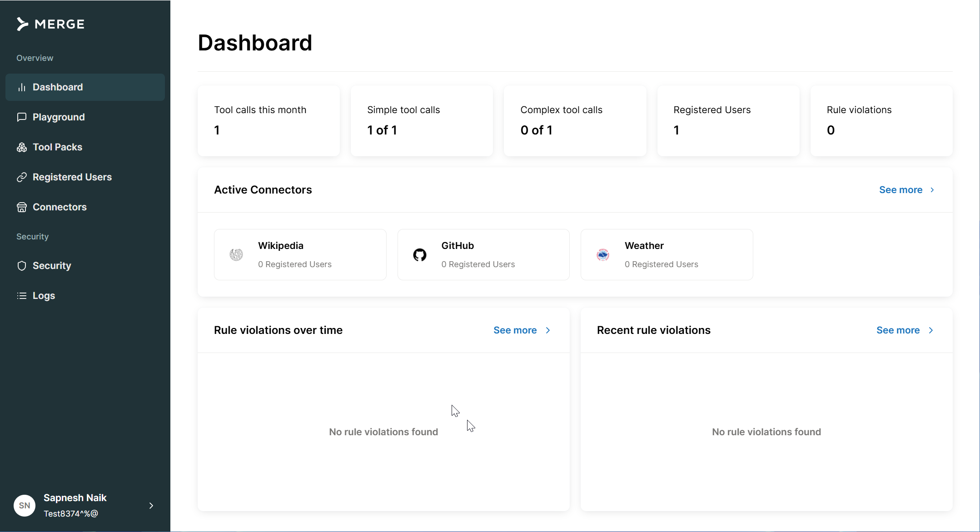Click the Logs list icon
This screenshot has height=532, width=980.
pyautogui.click(x=22, y=296)
